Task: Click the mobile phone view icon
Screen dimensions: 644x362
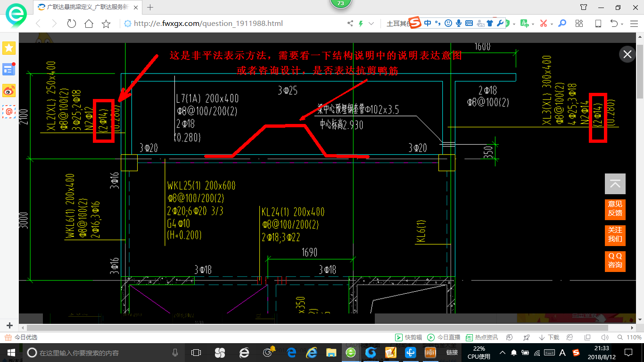Action: click(598, 24)
